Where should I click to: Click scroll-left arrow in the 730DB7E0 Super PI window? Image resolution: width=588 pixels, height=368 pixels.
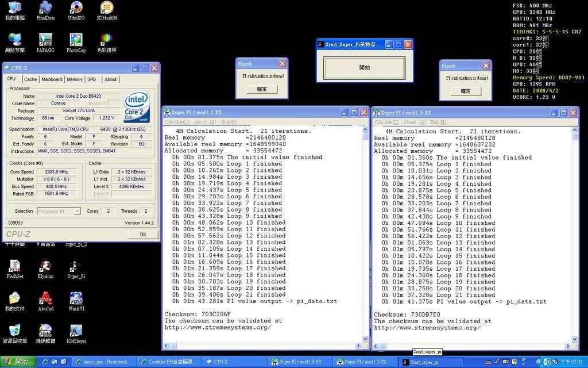tap(376, 346)
